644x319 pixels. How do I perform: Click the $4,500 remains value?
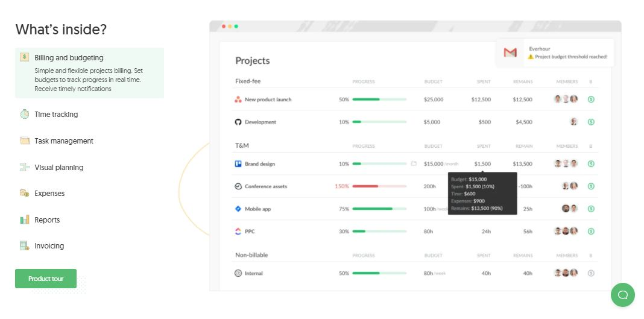pyautogui.click(x=524, y=122)
